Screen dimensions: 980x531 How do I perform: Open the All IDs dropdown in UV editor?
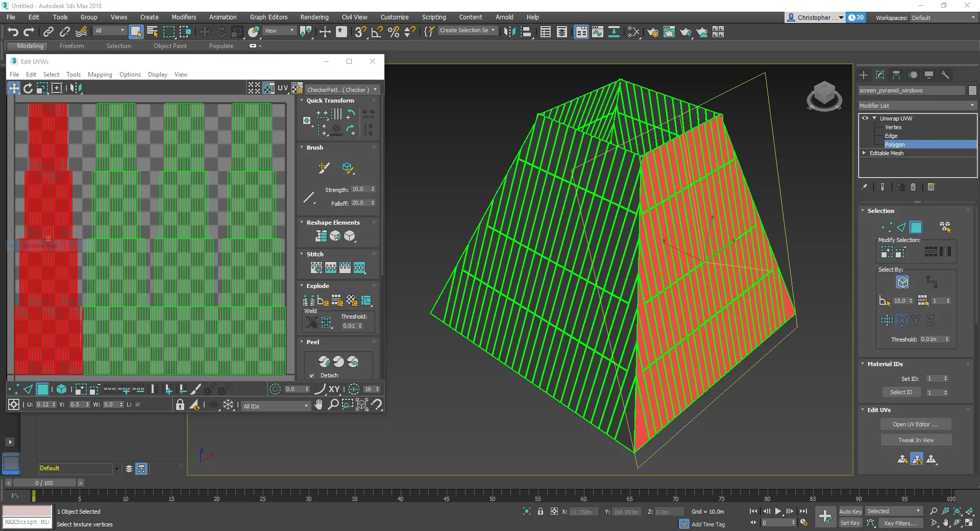coord(276,406)
